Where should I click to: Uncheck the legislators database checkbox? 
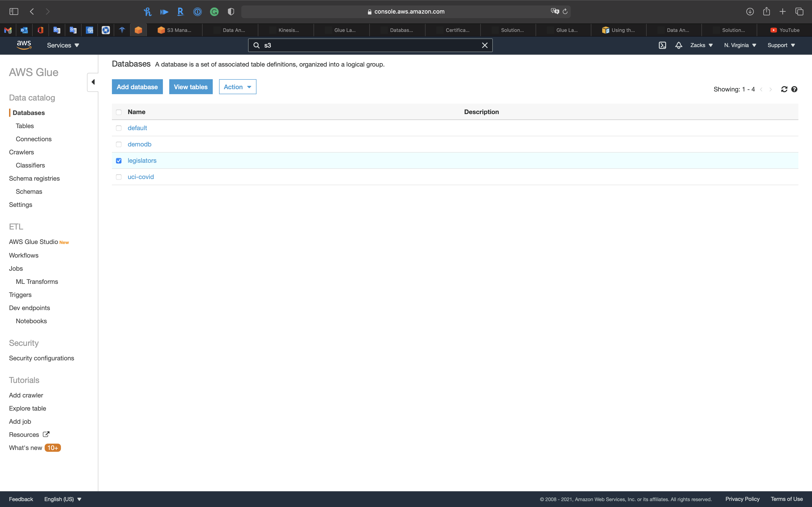tap(119, 161)
